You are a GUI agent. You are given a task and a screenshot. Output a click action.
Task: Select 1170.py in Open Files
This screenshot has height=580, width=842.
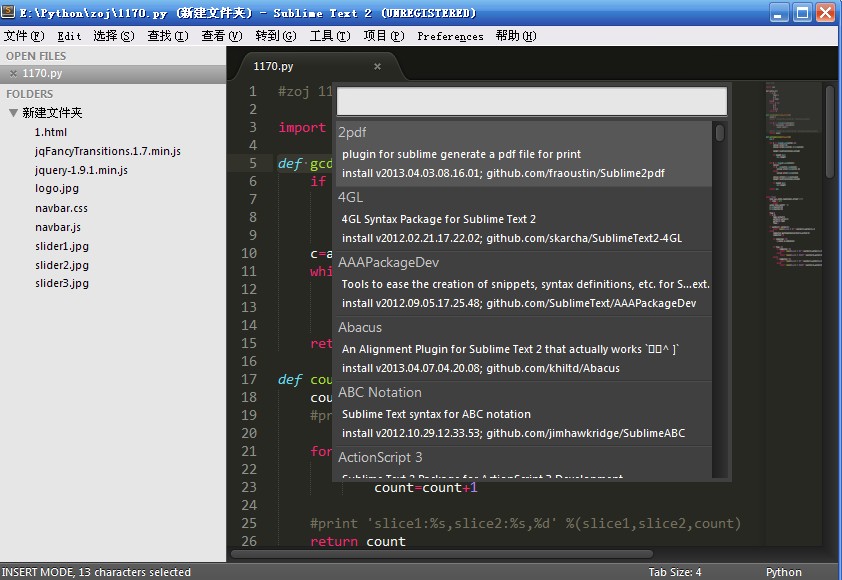(x=113, y=74)
